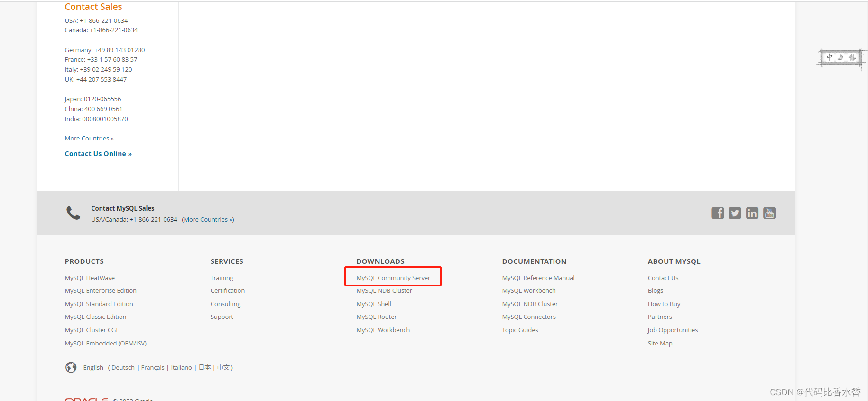868x401 pixels.
Task: Click the SERVICES footer heading
Action: point(227,261)
